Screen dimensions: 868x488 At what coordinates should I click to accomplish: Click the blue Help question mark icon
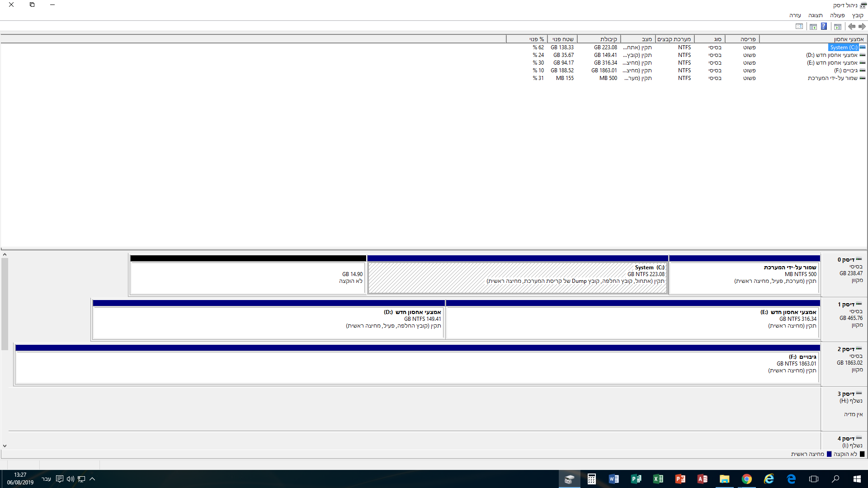coord(824,27)
